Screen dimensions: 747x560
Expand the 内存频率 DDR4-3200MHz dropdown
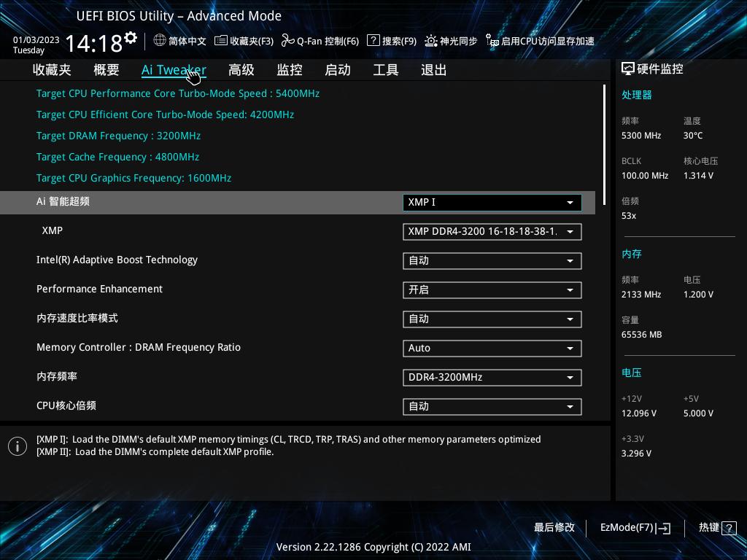tap(492, 377)
